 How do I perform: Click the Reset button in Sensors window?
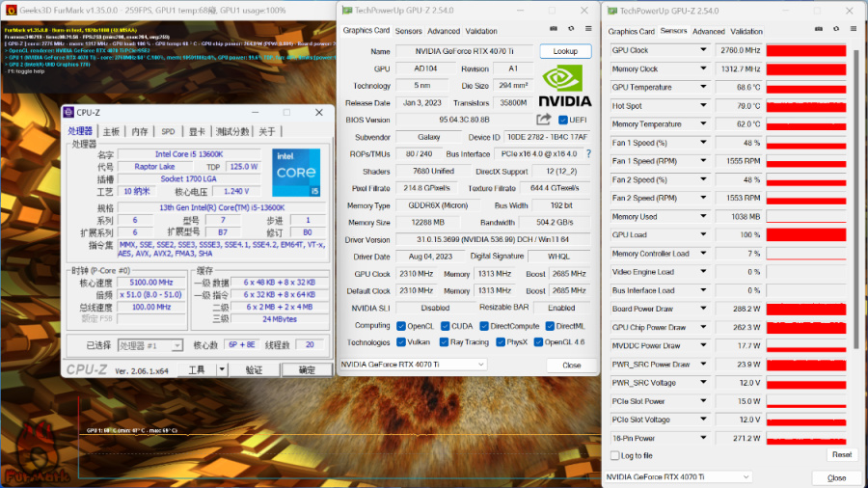pos(841,455)
